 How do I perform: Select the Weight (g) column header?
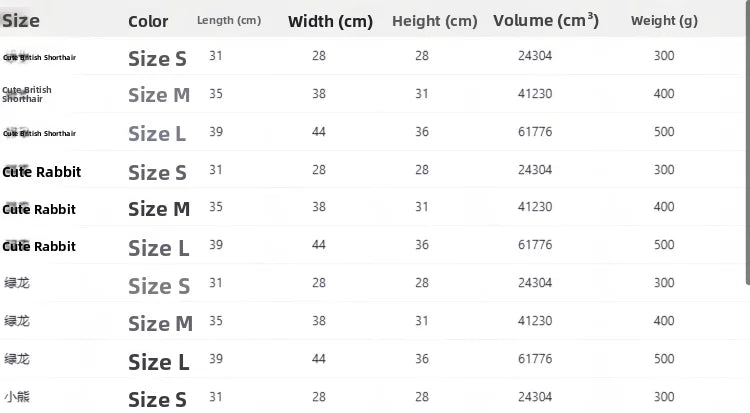664,21
